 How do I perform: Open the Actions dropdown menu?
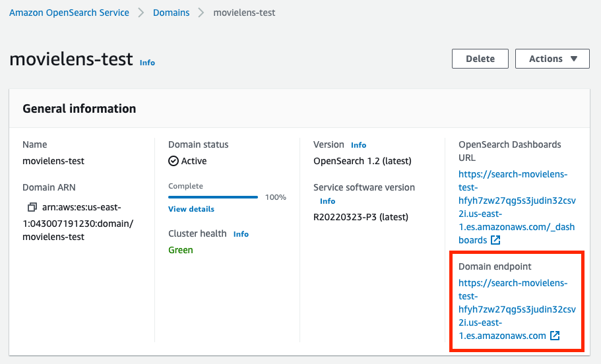(x=552, y=59)
